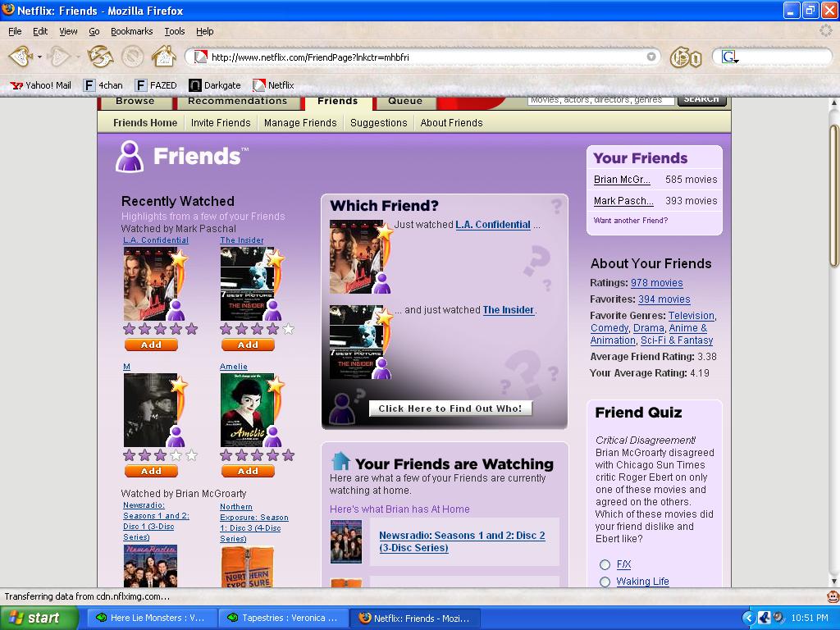
Task: Open the 394 movies favorites link
Action: (x=664, y=299)
